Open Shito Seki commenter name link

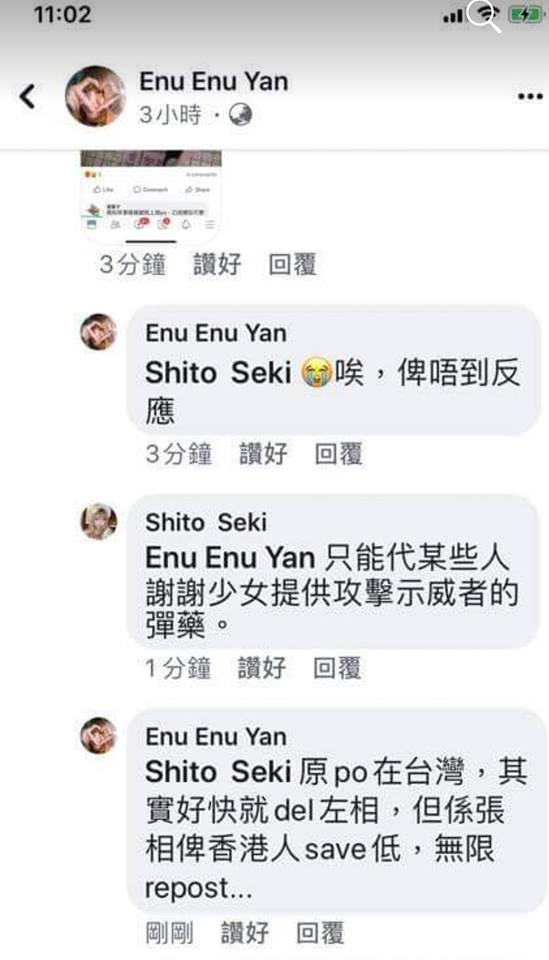206,522
